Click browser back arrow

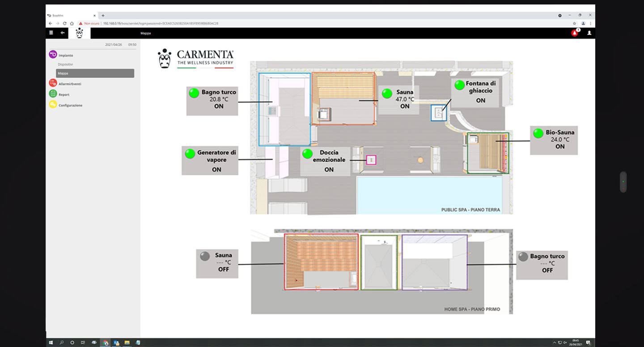pyautogui.click(x=51, y=23)
